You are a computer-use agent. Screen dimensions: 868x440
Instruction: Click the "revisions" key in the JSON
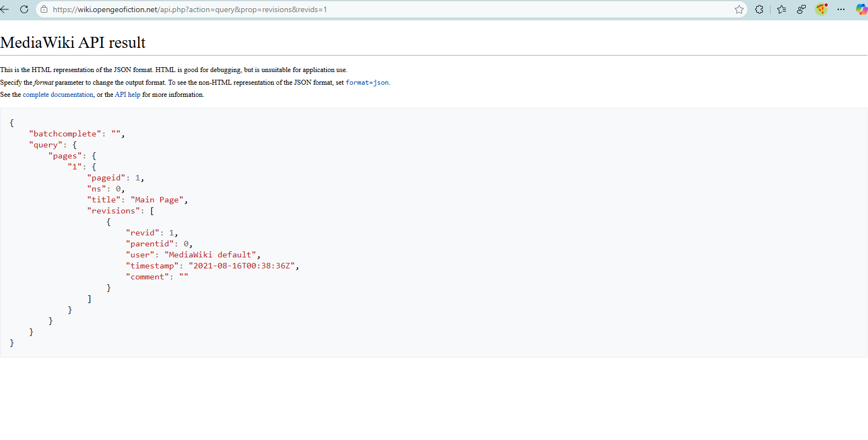point(113,211)
